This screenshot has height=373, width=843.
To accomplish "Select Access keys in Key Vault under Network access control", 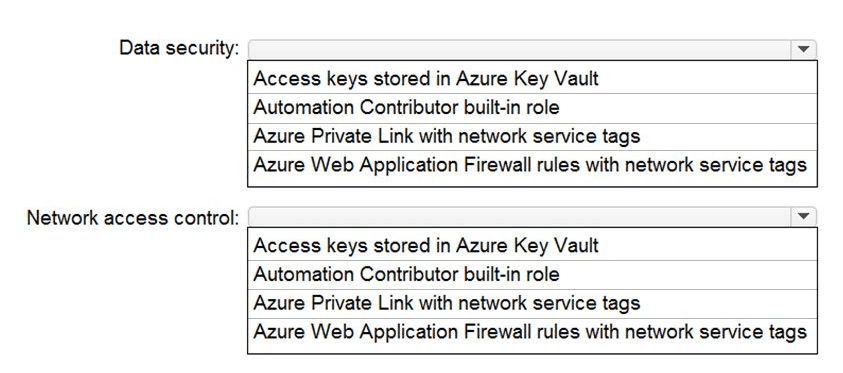I will click(532, 246).
